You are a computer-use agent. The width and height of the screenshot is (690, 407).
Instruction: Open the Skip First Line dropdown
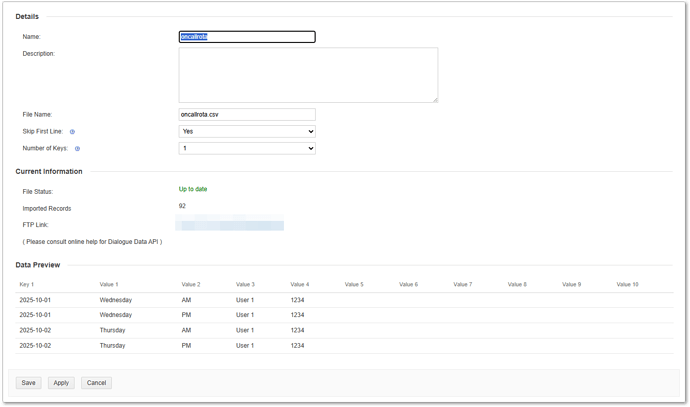pos(247,131)
